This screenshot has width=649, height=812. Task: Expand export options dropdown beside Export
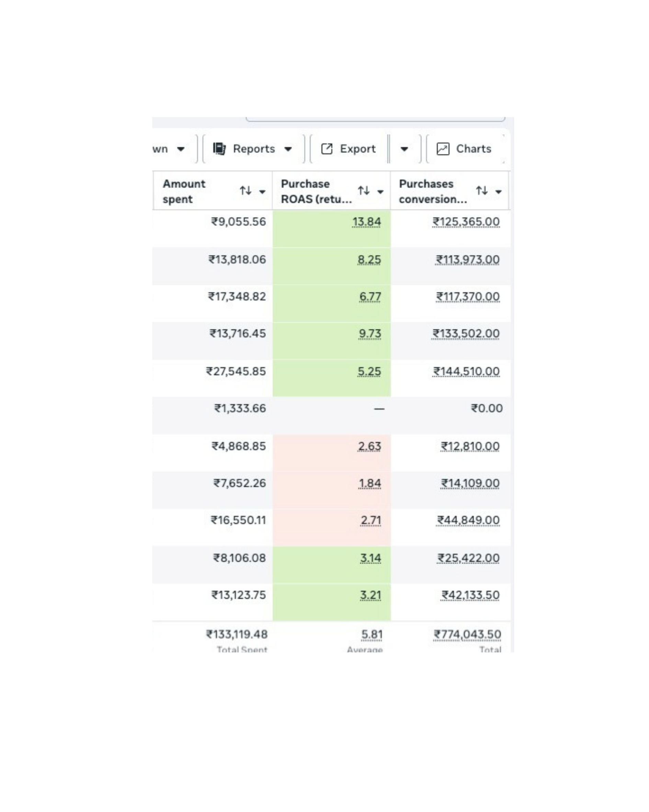(x=404, y=149)
